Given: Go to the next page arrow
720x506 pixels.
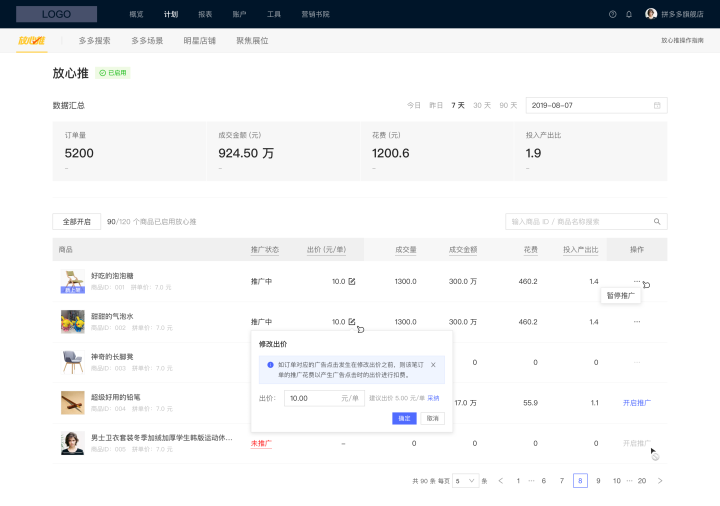Looking at the screenshot, I should click(660, 481).
